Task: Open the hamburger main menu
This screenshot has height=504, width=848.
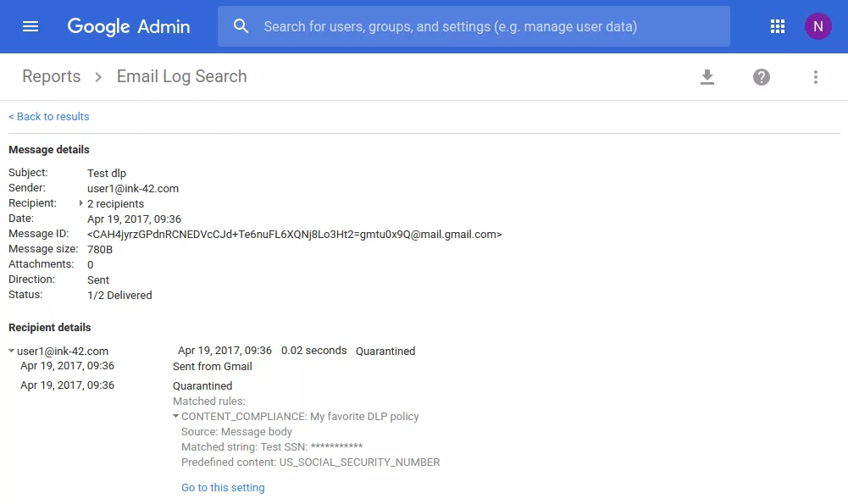Action: click(30, 26)
